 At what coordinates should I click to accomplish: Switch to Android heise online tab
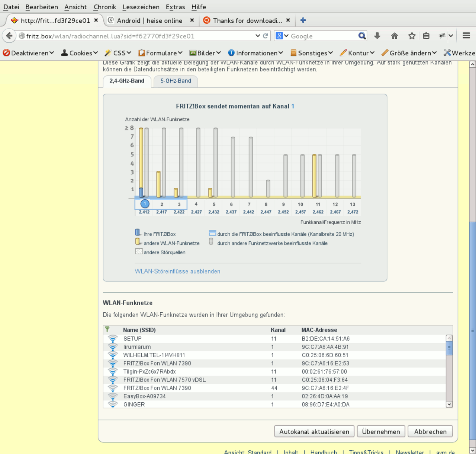[x=149, y=20]
